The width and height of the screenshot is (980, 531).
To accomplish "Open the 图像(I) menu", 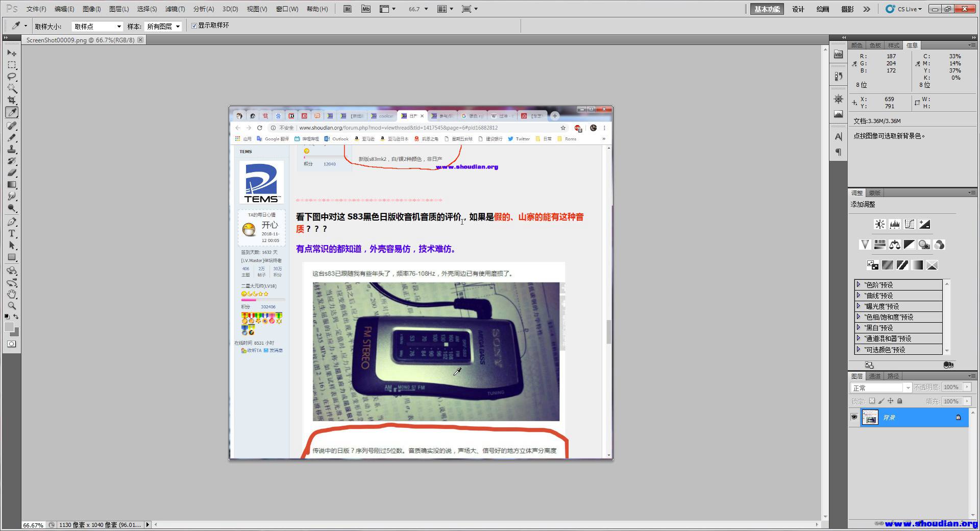I will [x=91, y=9].
